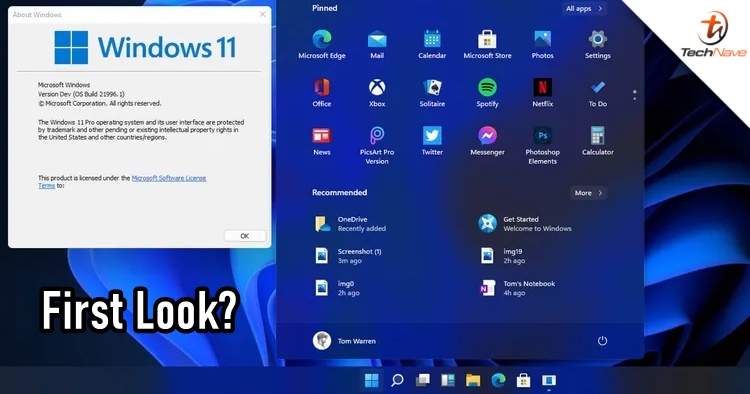Open taskbar Search
Viewport: 750px width, 394px height.
(397, 380)
